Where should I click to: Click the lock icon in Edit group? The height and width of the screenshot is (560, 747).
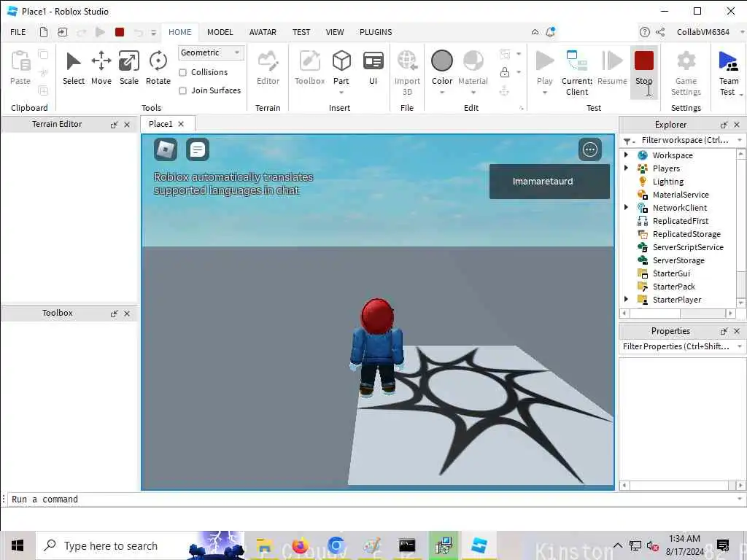pyautogui.click(x=505, y=72)
